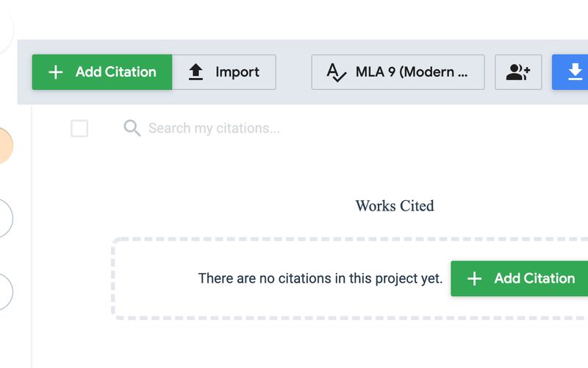
Task: Click the 'There are no citations' message
Action: [320, 278]
